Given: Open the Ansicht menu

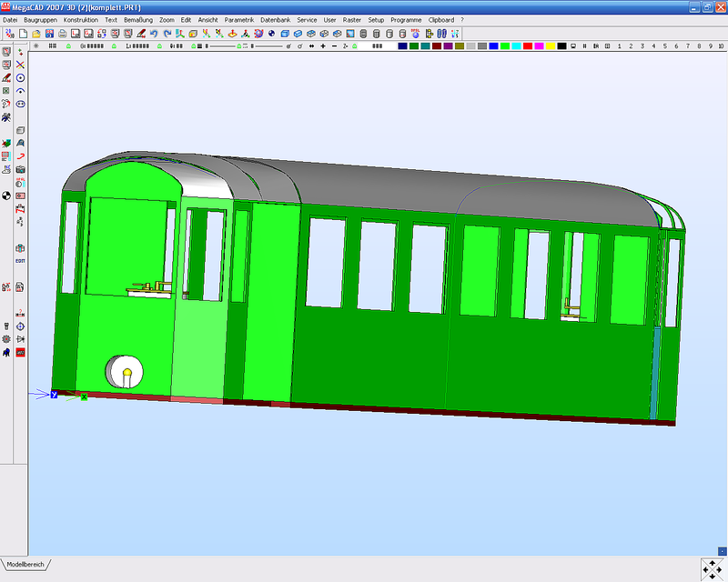Looking at the screenshot, I should [x=207, y=20].
